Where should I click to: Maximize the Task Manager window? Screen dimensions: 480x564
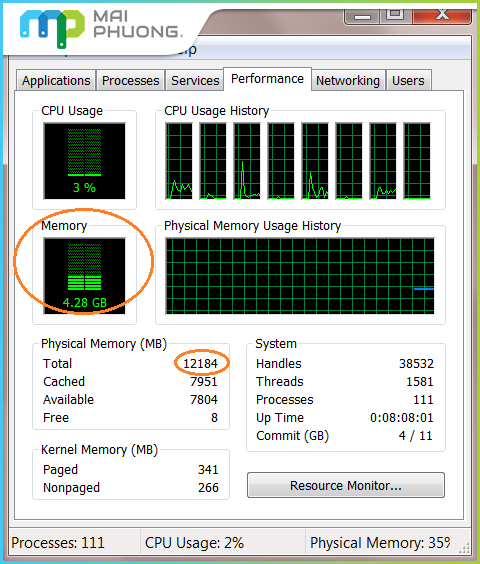395,15
